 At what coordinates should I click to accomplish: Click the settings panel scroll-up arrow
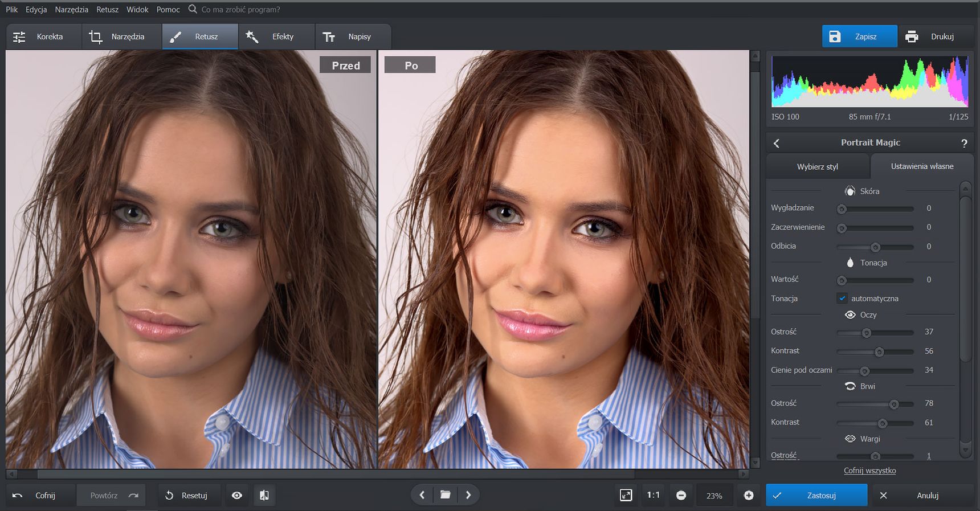coord(965,188)
